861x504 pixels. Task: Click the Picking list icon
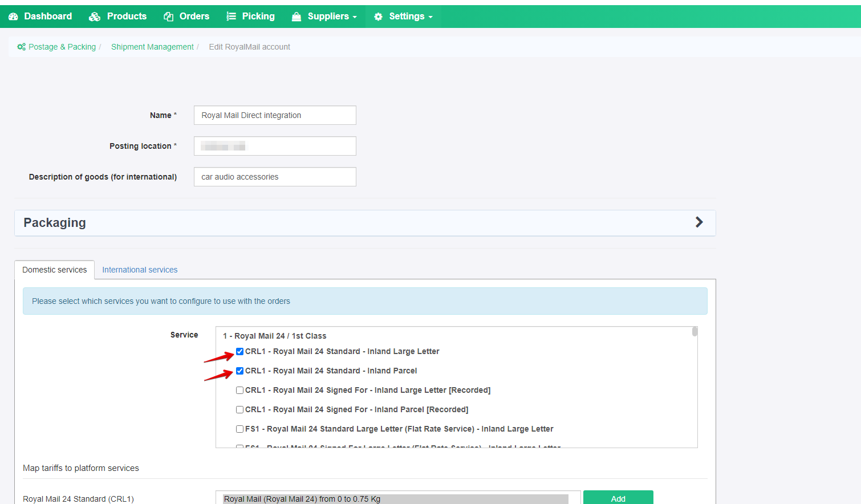coord(231,17)
